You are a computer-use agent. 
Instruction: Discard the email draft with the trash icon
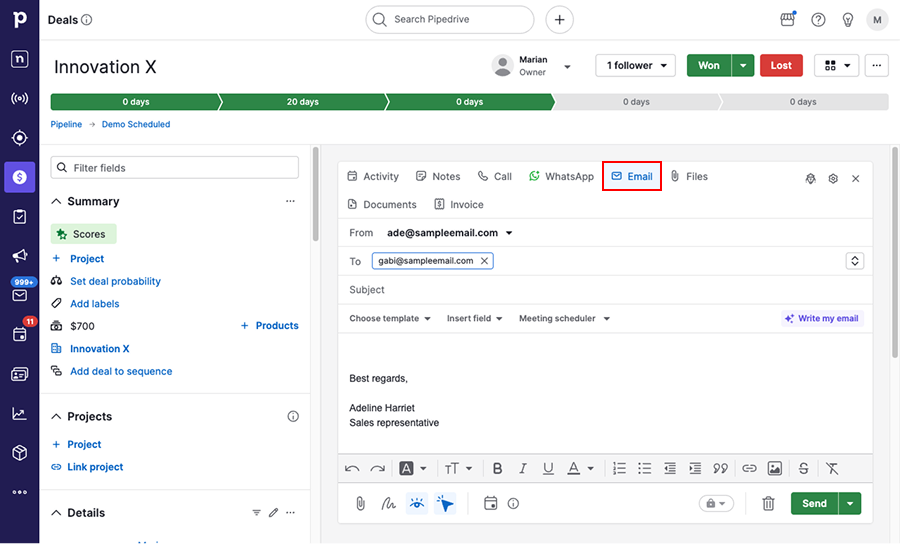click(x=768, y=504)
